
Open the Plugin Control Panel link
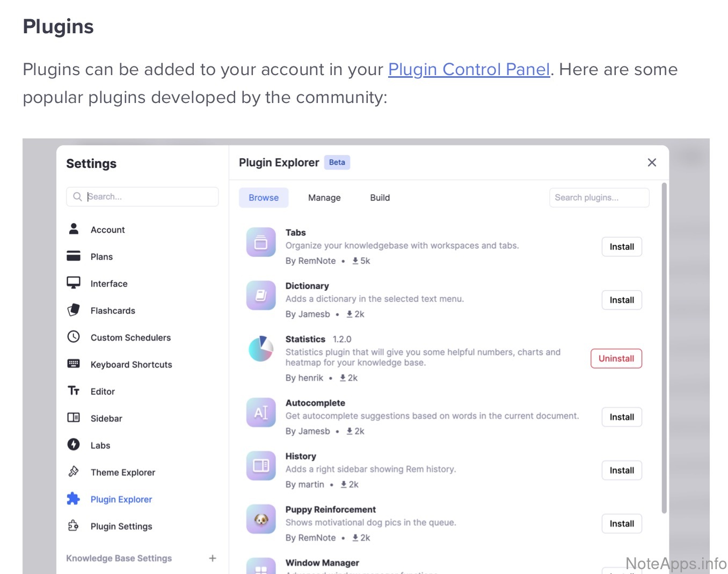[x=469, y=70]
